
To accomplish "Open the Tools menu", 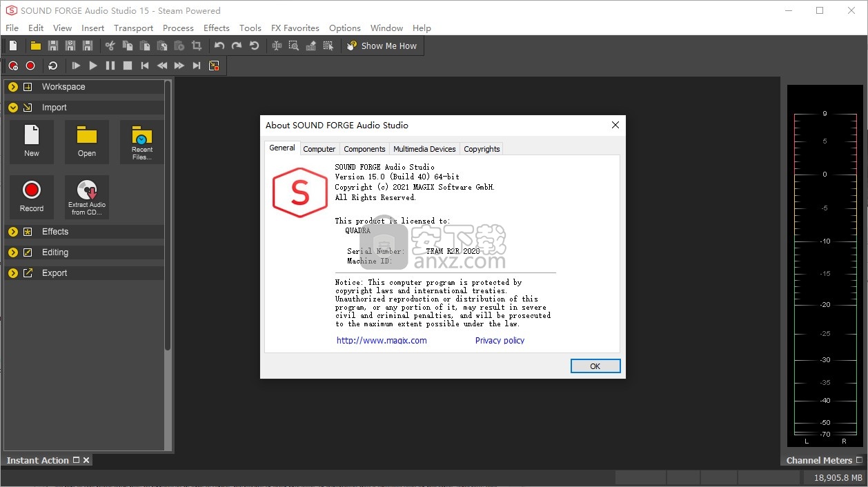I will (250, 28).
